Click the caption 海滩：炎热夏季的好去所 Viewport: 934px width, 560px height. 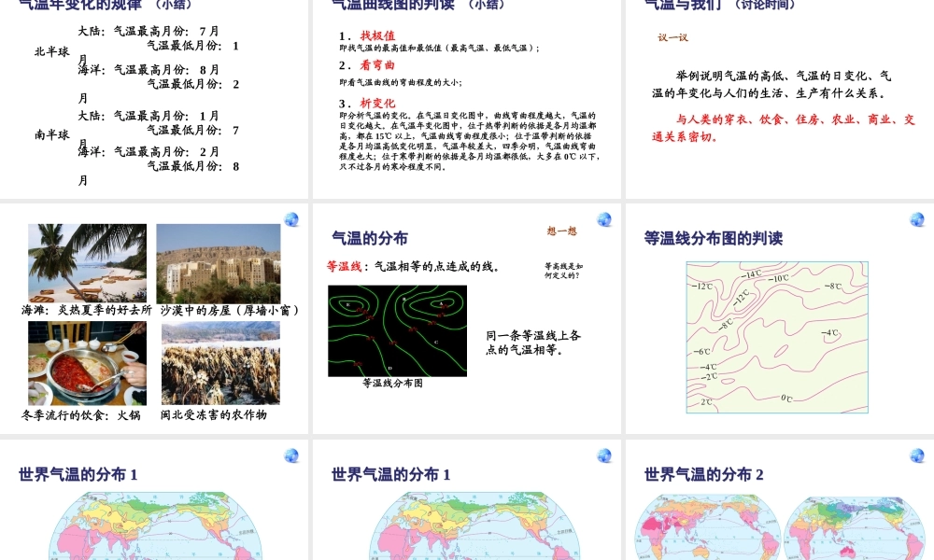click(x=87, y=310)
